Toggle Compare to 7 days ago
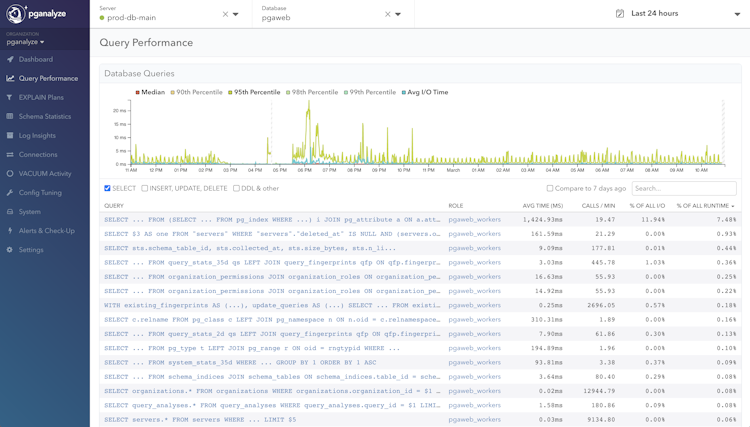Screen dimensions: 750x427 coord(550,188)
